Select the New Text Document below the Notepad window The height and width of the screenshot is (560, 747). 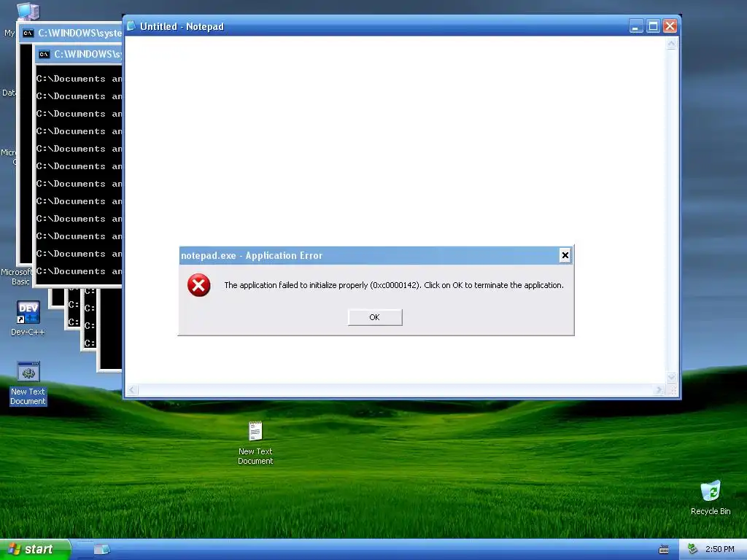pos(255,443)
